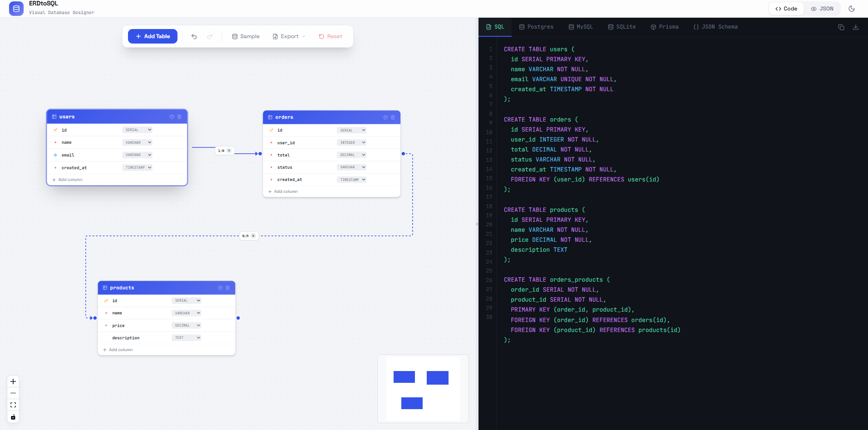
Task: Remove the N:M relationship with its x
Action: coord(254,236)
